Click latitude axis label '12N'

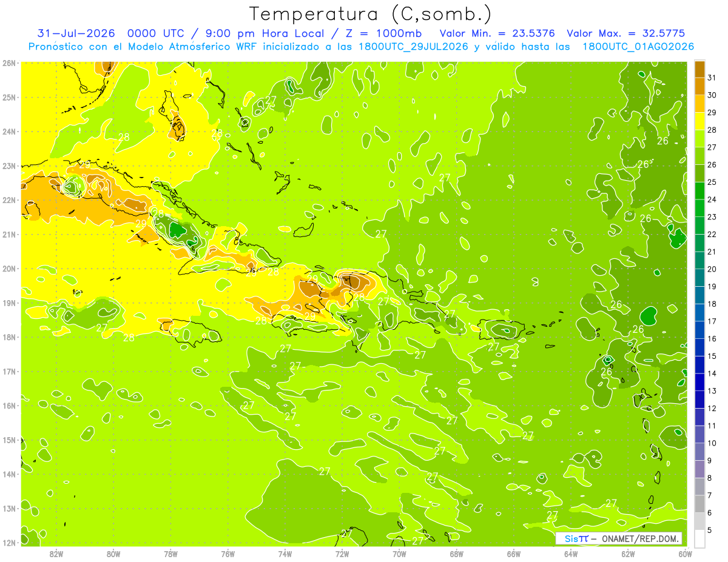point(9,543)
